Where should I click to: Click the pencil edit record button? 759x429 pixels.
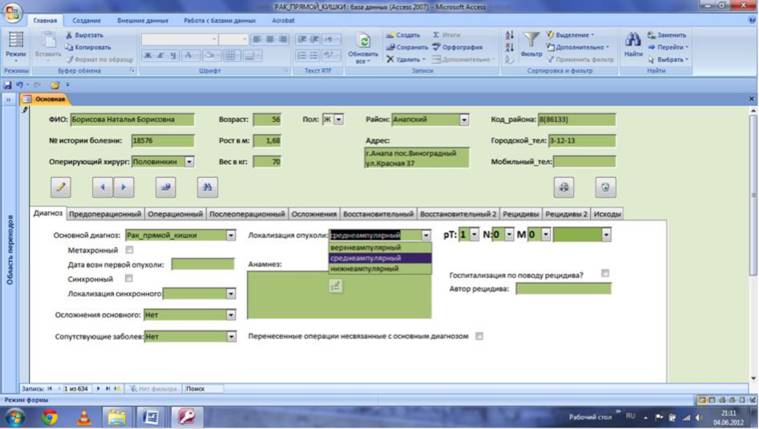tap(61, 187)
